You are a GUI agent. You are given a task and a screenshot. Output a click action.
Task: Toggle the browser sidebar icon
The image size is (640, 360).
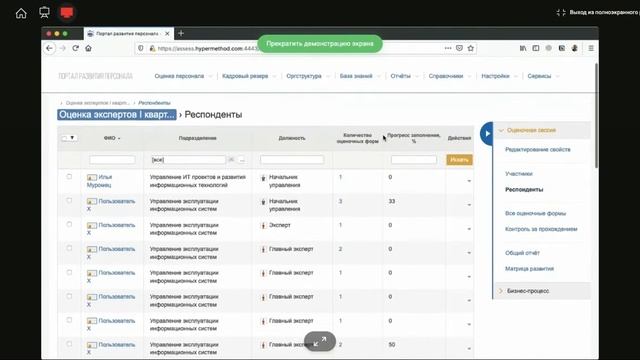pyautogui.click(x=536, y=48)
